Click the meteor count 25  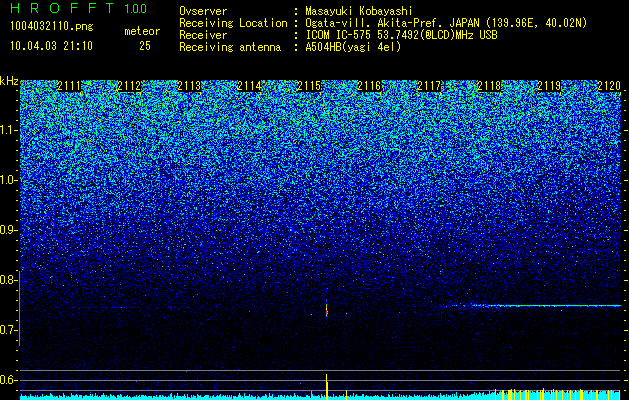[x=145, y=46]
